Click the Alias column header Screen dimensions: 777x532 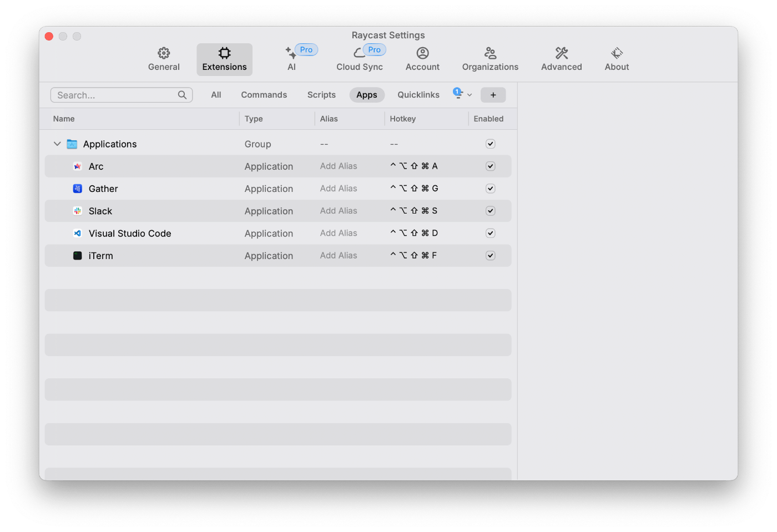[329, 119]
